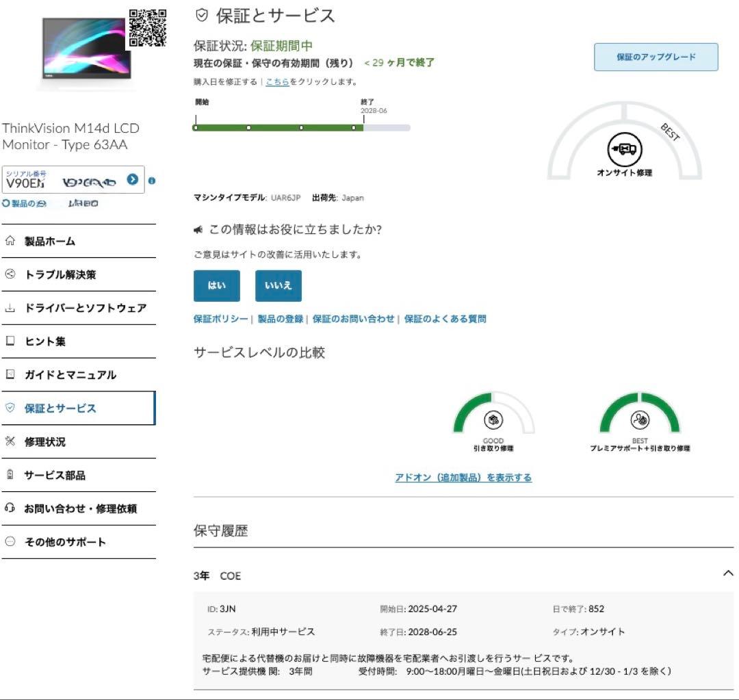The width and height of the screenshot is (739, 700).
Task: Click the download icon for ドライバーとソフトウェア
Action: pos(10,308)
